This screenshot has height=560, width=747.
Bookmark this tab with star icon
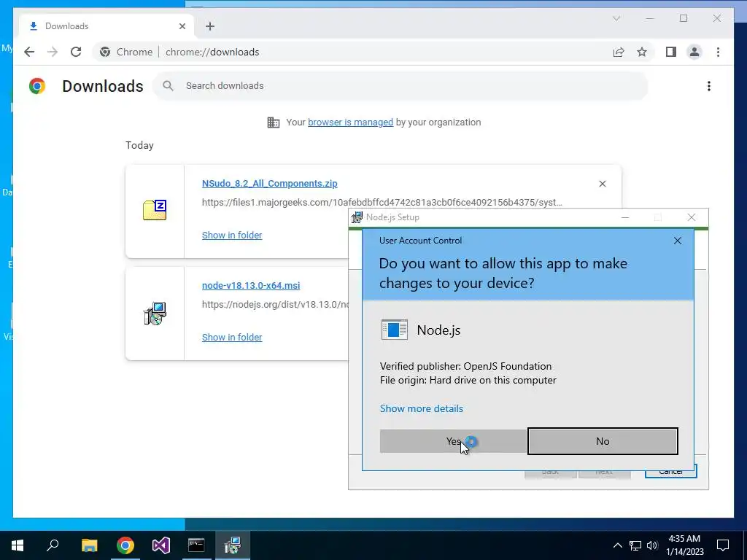[642, 52]
